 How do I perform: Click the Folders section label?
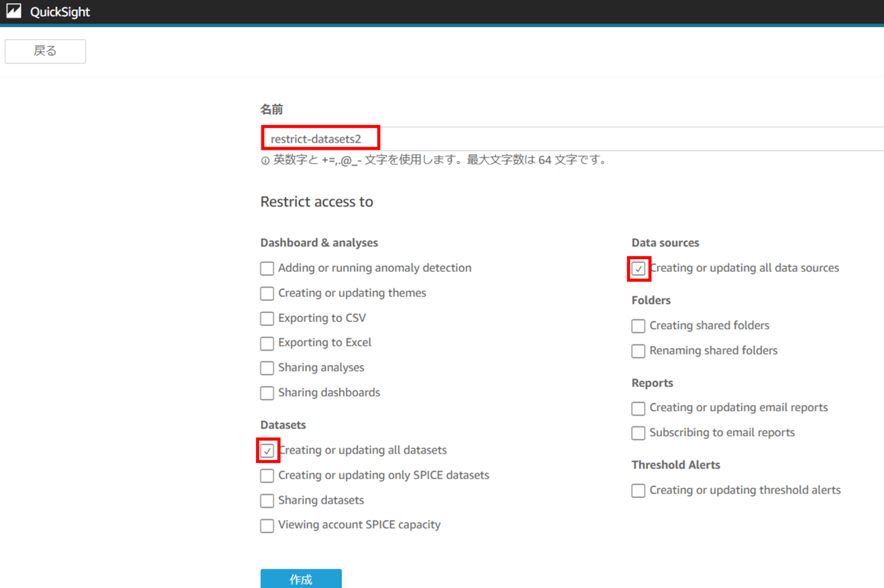651,300
